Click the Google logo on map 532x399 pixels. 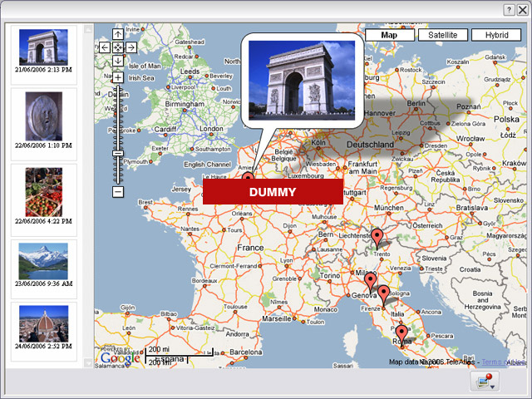click(120, 358)
